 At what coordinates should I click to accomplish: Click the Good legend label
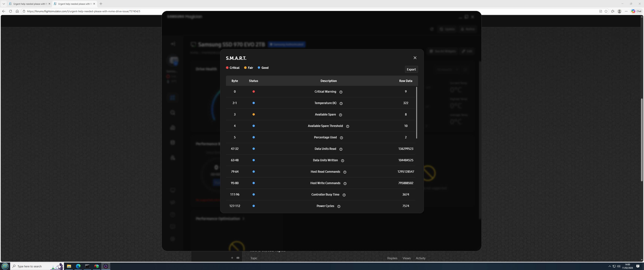click(265, 68)
